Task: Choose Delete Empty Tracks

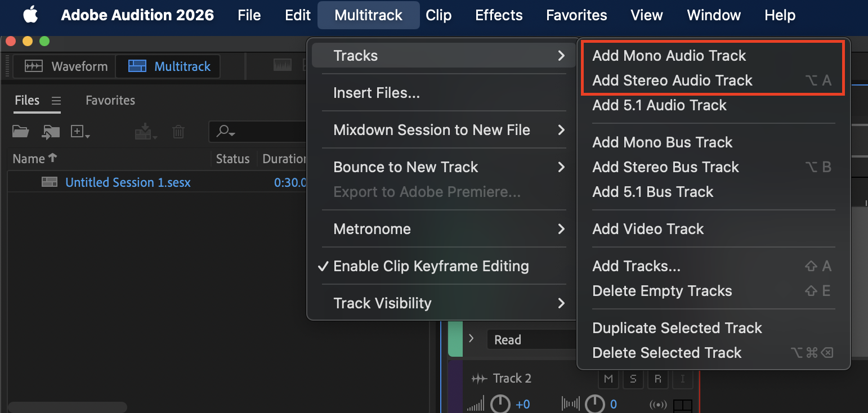Action: [x=714, y=291]
